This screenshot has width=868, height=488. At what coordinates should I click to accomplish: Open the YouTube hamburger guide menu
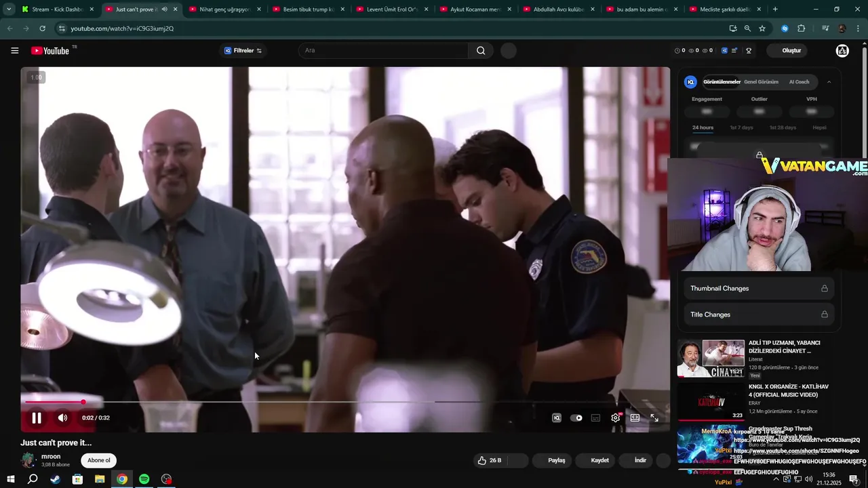coord(15,51)
